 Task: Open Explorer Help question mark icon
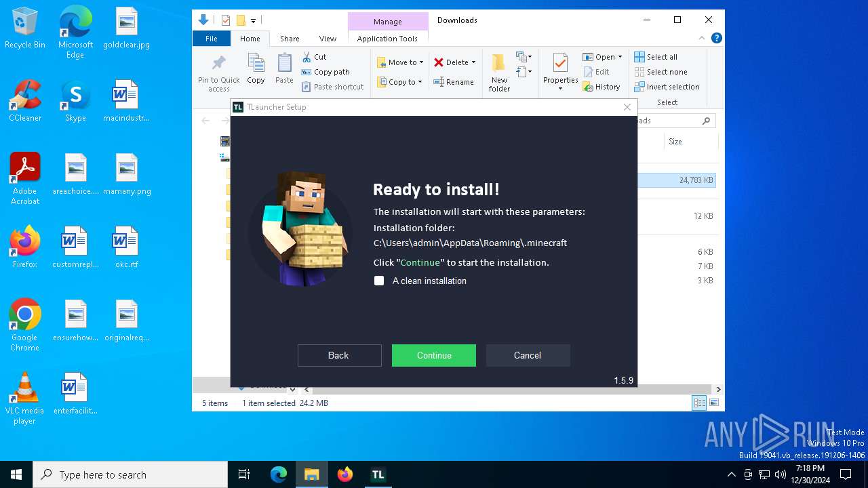coord(716,39)
